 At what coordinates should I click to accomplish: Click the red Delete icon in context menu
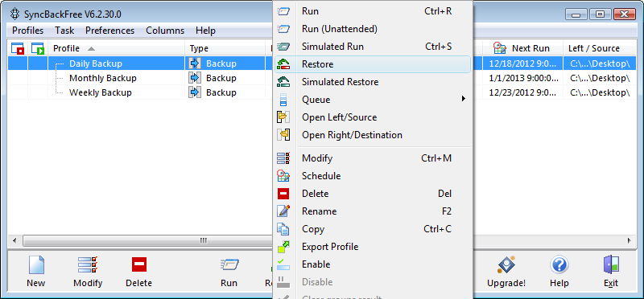[x=284, y=194]
